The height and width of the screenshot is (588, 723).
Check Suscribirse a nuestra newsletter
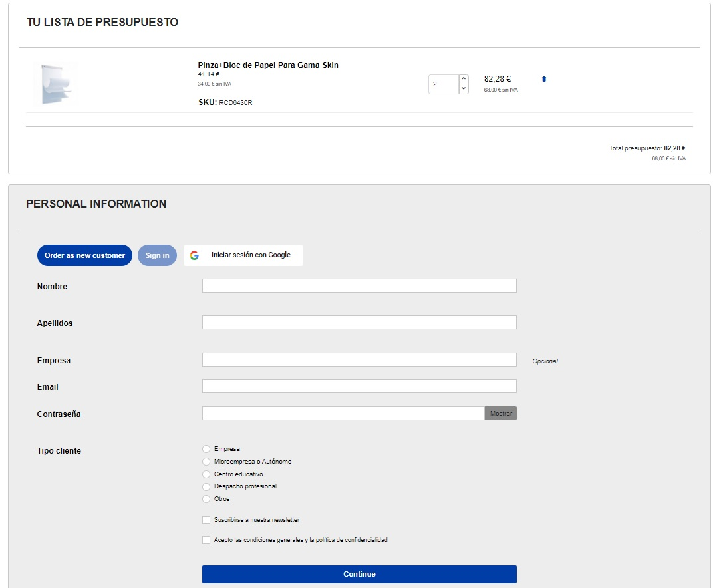[x=206, y=520]
